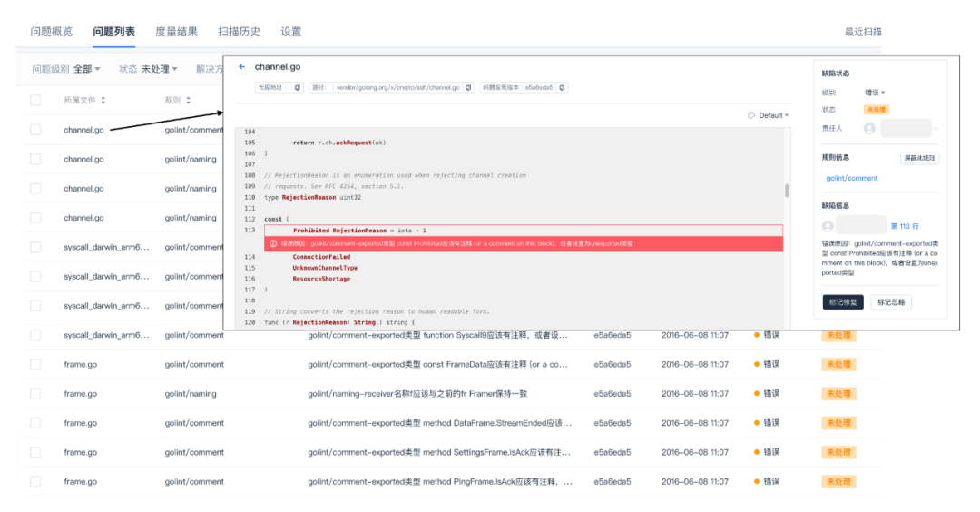Click e5a6eda5 in the StreamEnded row

[x=612, y=423]
